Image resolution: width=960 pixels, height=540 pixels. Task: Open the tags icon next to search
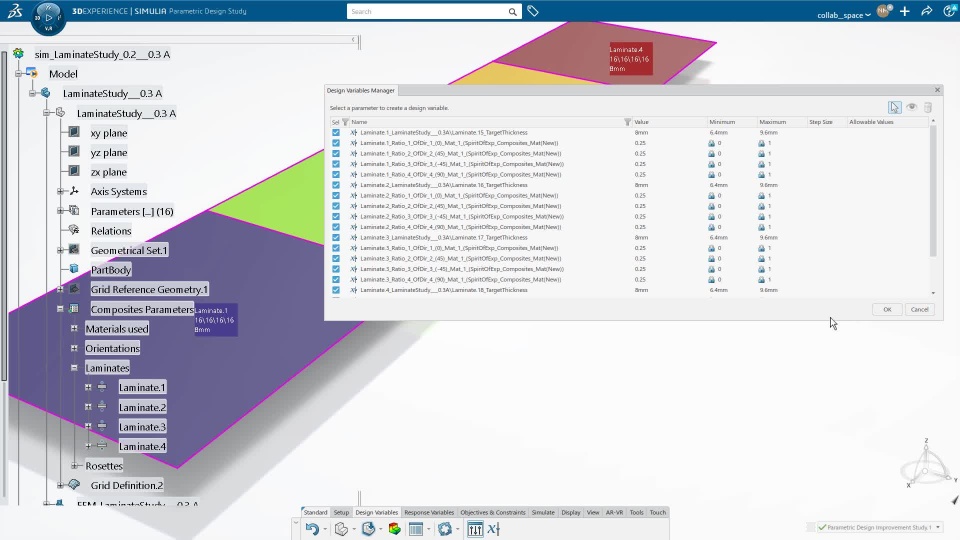coord(533,11)
